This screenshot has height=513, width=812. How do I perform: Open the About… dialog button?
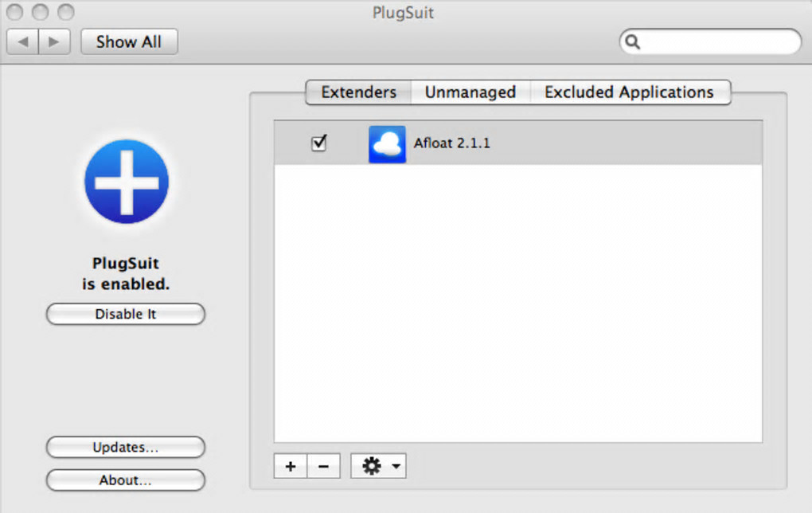(x=126, y=480)
